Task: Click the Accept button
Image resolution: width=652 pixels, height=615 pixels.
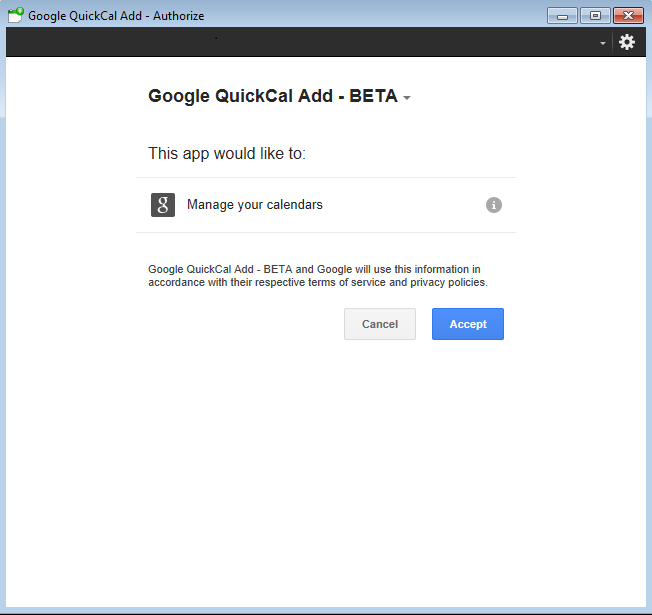Action: pos(468,324)
